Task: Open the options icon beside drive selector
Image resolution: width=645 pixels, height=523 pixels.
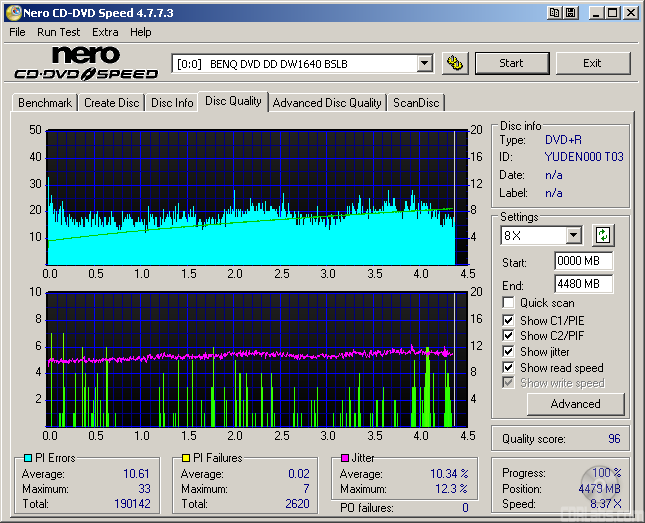Action: tap(455, 63)
